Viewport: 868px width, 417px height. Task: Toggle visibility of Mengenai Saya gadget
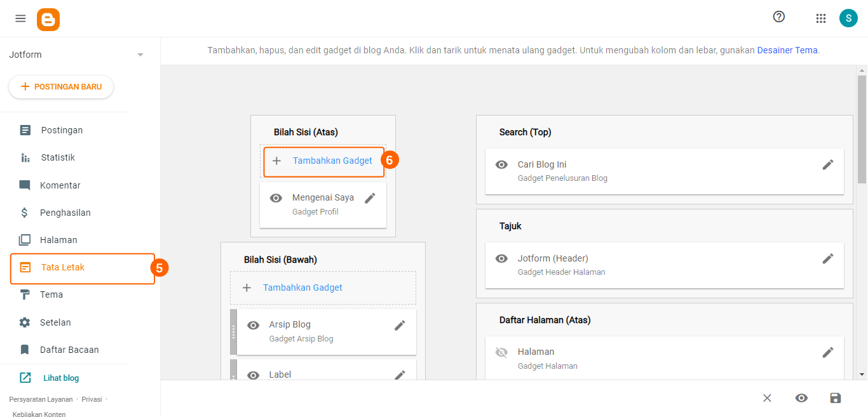(x=276, y=198)
